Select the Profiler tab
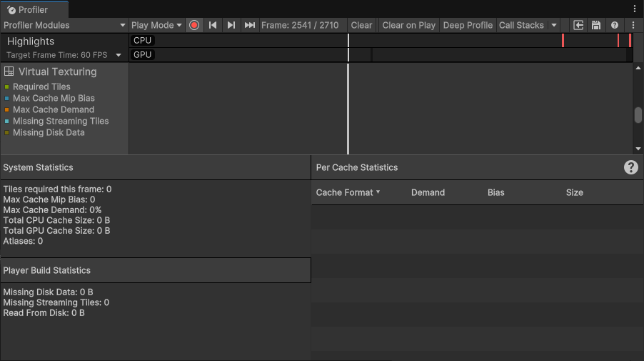Viewport: 644px width, 361px height. (34, 10)
